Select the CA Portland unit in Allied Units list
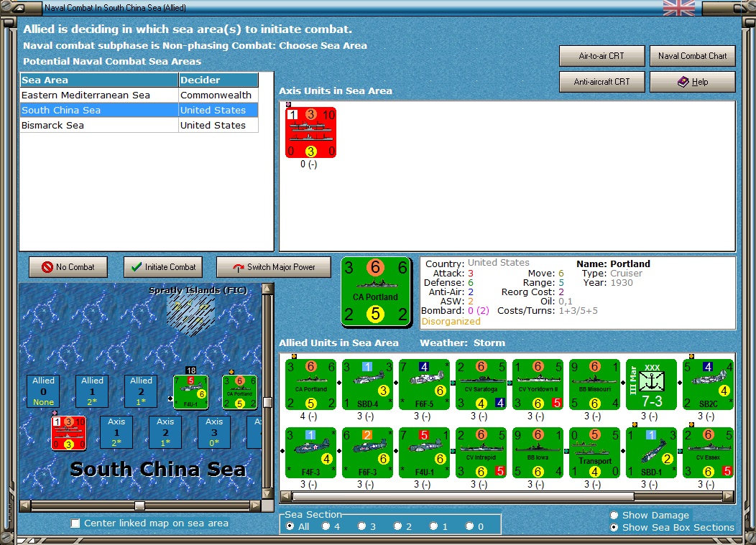Image resolution: width=756 pixels, height=545 pixels. point(310,385)
